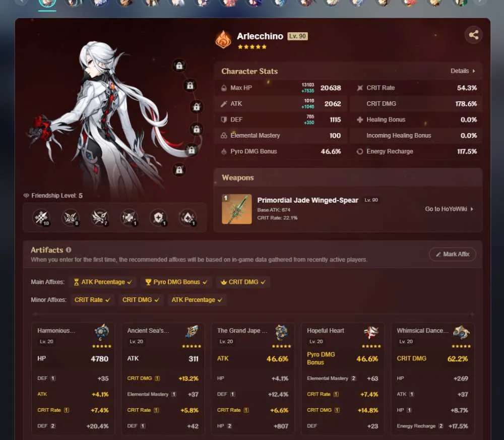Click the character name "Arlecchino"

(x=260, y=36)
